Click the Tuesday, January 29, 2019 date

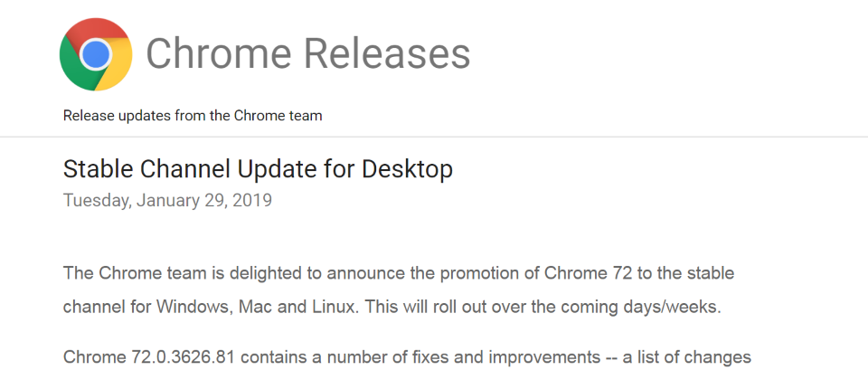pos(167,200)
